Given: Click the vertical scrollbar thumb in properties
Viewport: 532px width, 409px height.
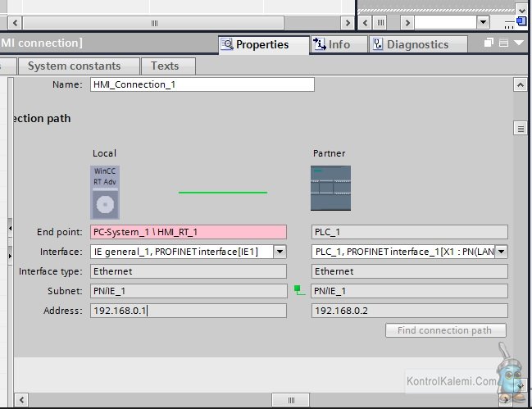Looking at the screenshot, I should pos(521,128).
